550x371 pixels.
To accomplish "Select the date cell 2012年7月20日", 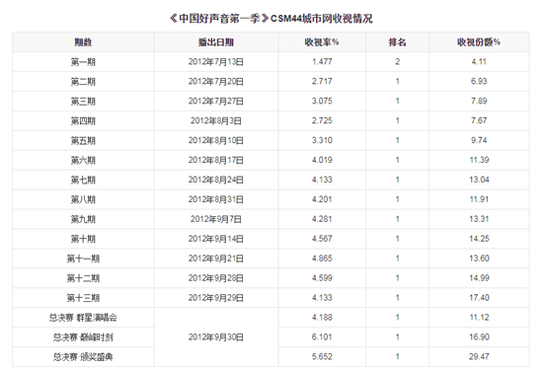I will [216, 82].
